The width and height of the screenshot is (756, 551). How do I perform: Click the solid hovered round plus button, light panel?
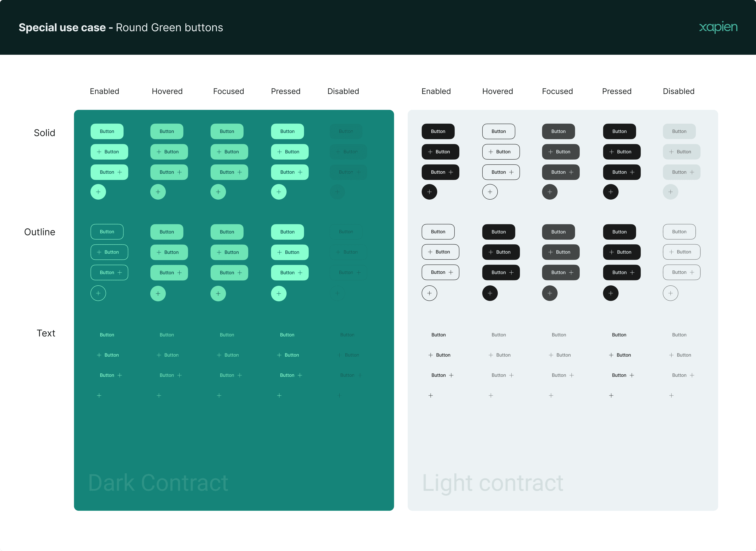(x=490, y=192)
